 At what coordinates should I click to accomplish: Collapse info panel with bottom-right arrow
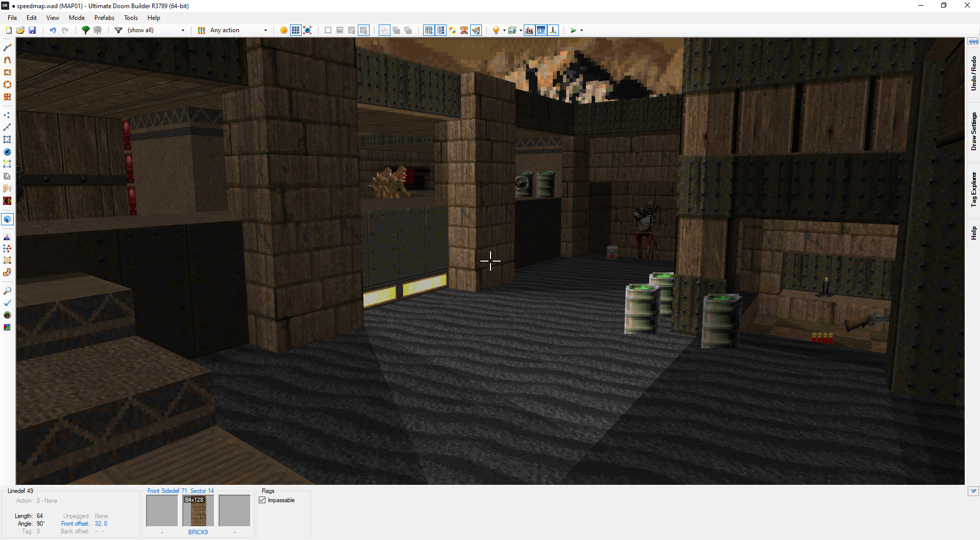pos(973,491)
